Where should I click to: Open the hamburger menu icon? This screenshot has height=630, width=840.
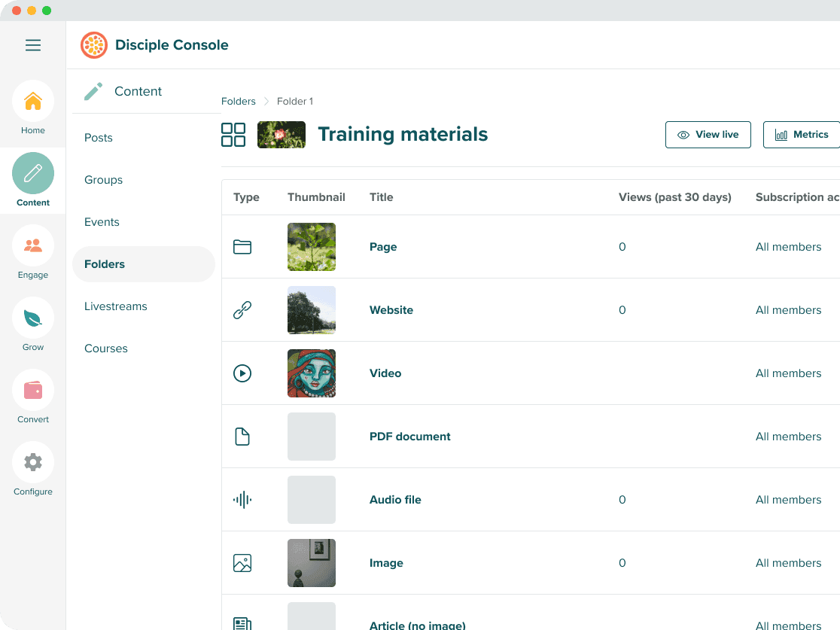(33, 45)
